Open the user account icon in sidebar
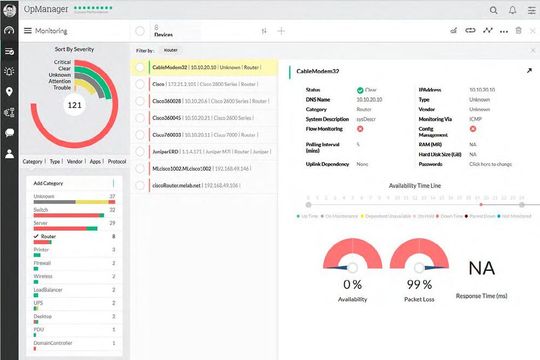 (9, 154)
